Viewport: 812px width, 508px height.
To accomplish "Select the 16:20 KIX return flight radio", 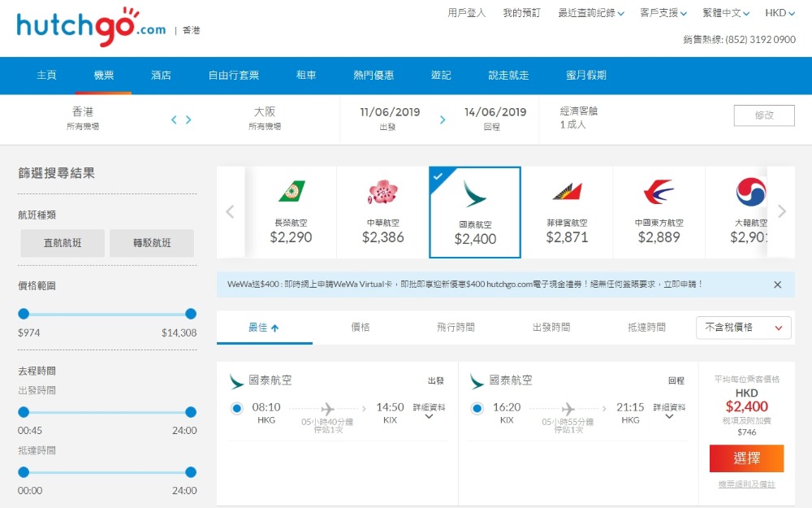I will 477,409.
